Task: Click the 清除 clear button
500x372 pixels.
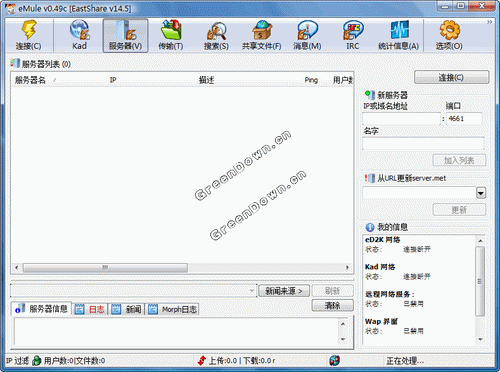Action: (332, 305)
